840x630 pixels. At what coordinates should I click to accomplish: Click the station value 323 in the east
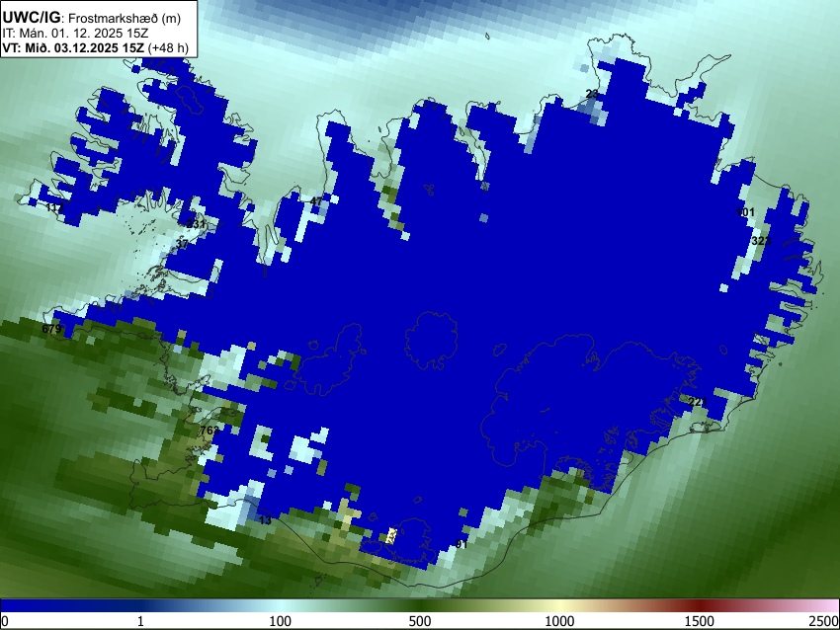tap(761, 241)
